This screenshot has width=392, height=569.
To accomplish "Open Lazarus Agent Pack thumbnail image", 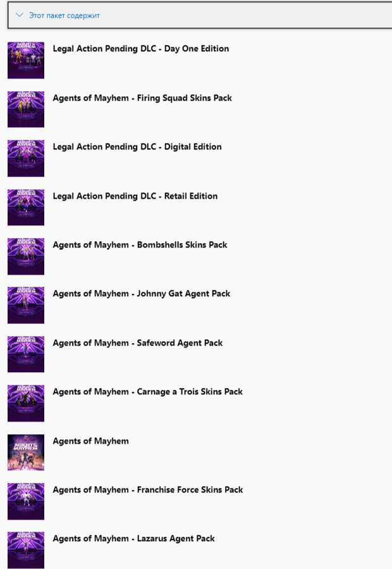I will (x=26, y=550).
